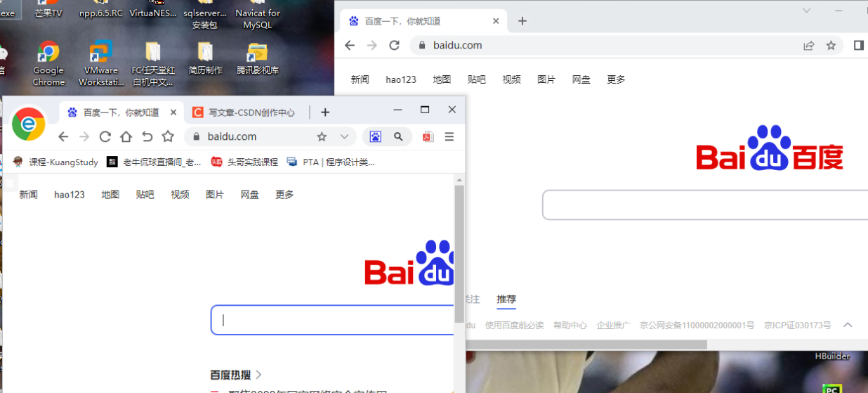The height and width of the screenshot is (393, 868).
Task: Go to home page in front browser
Action: click(126, 136)
